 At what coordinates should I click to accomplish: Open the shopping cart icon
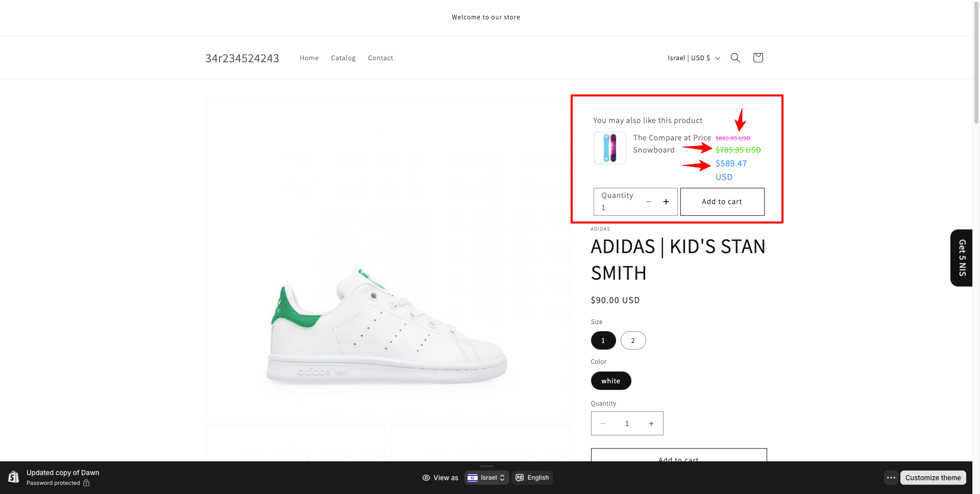757,58
